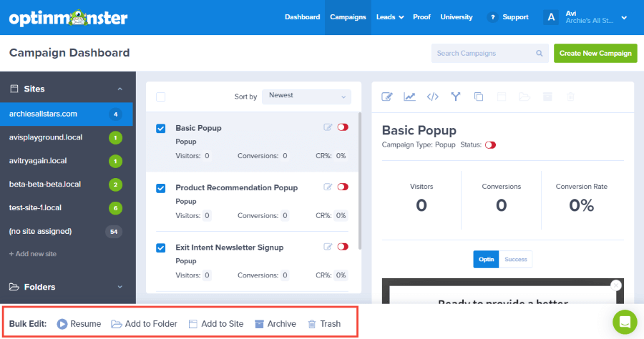Uncheck the Basic Popup checkbox
The width and height of the screenshot is (644, 339).
tap(160, 129)
